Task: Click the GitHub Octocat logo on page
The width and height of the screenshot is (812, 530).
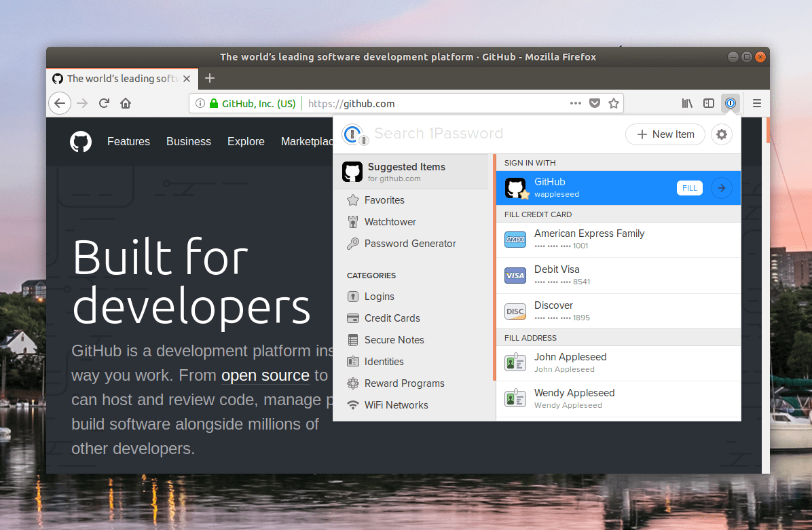Action: (81, 142)
